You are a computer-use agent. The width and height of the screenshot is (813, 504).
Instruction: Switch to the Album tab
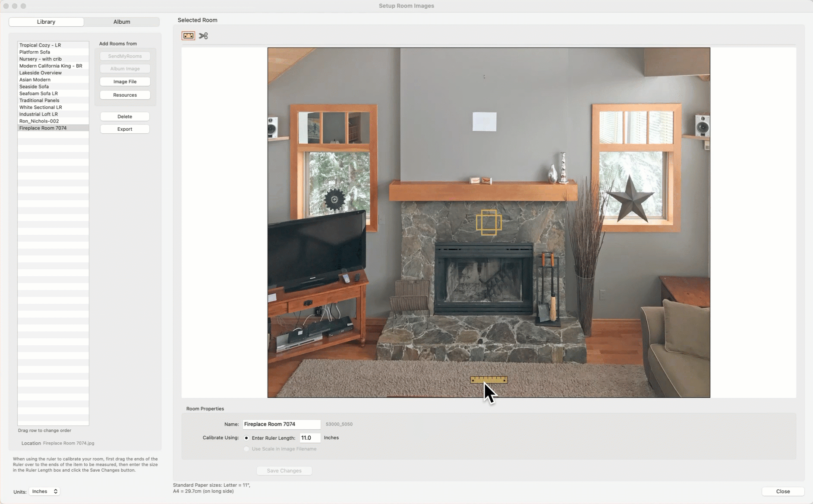click(x=122, y=22)
